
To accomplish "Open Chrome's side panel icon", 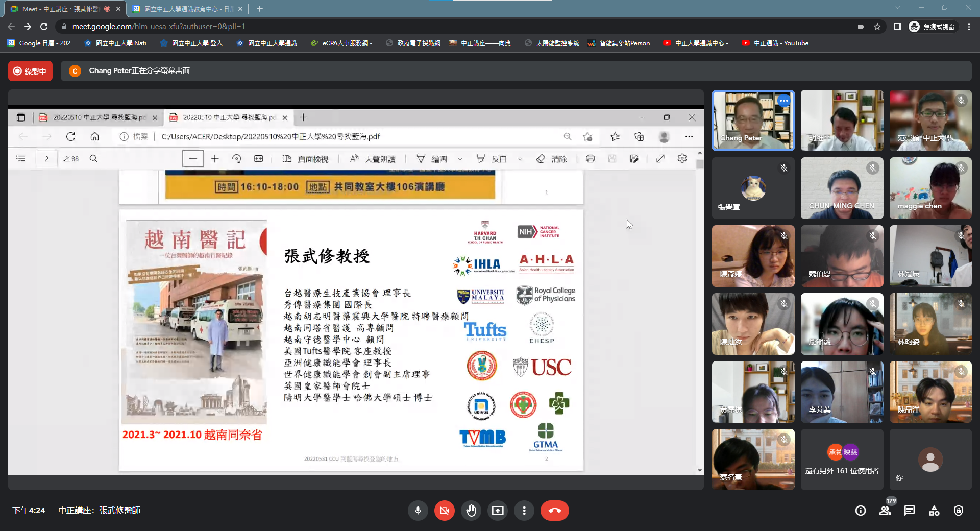I will point(897,27).
